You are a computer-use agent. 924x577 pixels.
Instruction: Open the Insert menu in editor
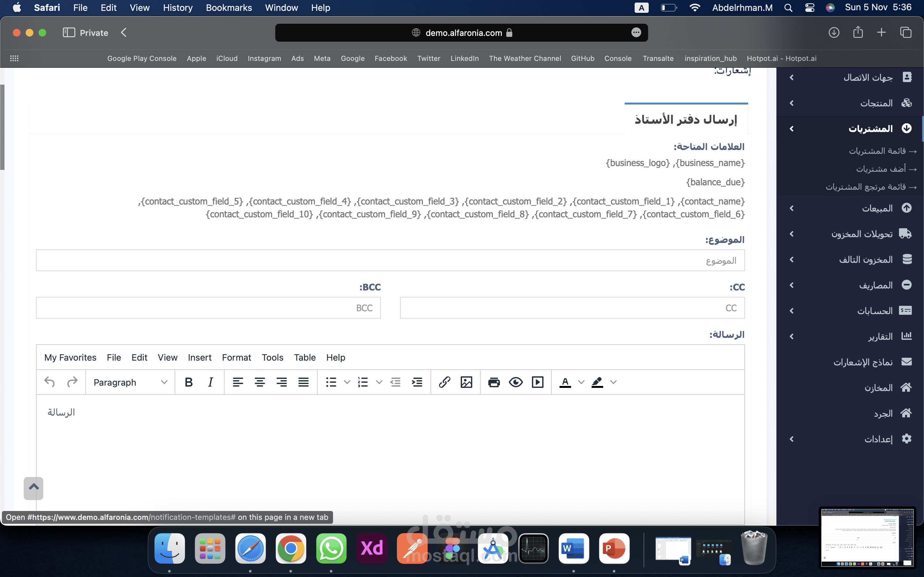click(x=199, y=357)
